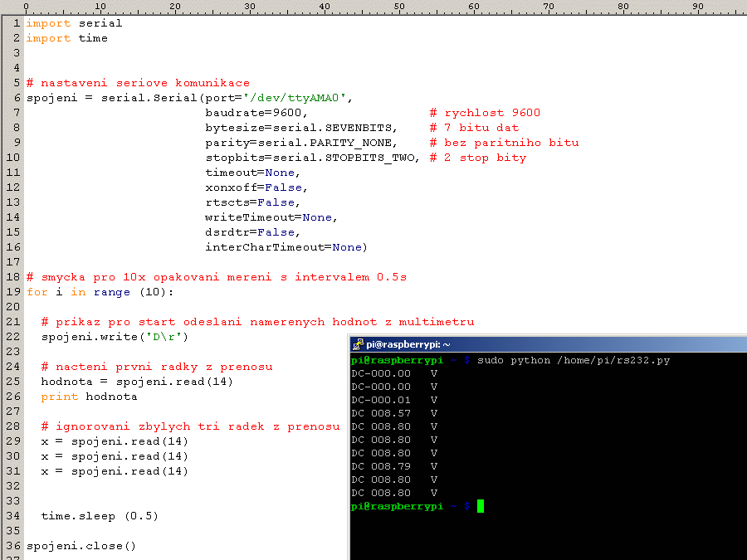Click comment 'ignorovani zbylych tri radek'
The height and width of the screenshot is (560, 747).
pyautogui.click(x=191, y=426)
